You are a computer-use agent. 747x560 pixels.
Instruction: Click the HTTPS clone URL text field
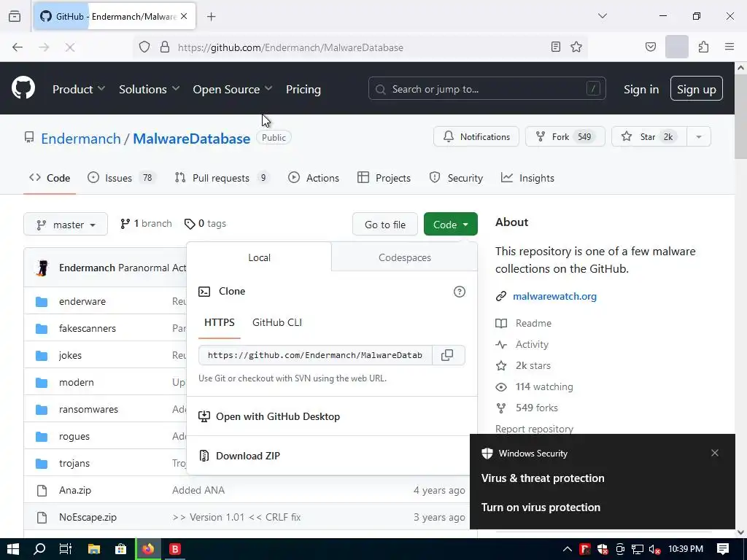(315, 355)
